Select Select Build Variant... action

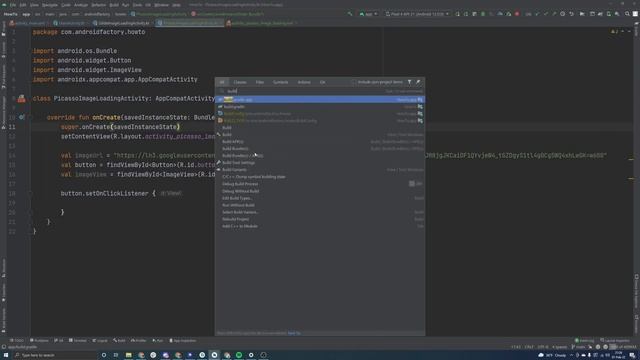[320, 212]
